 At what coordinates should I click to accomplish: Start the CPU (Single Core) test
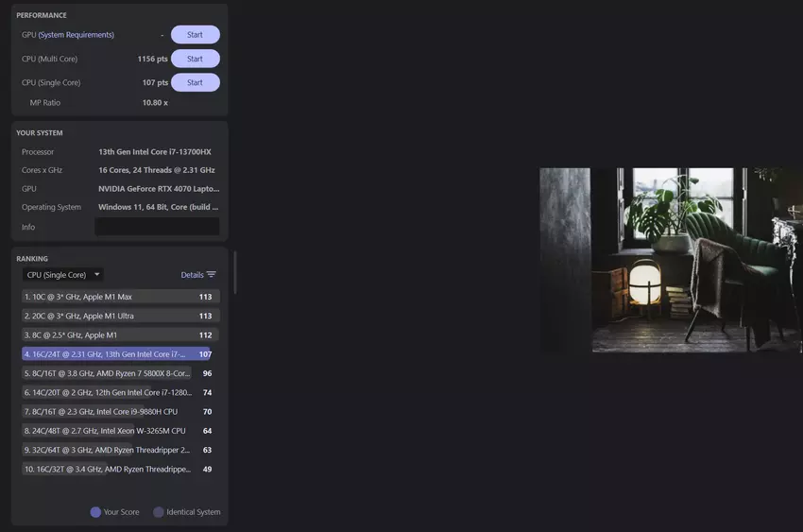[195, 82]
